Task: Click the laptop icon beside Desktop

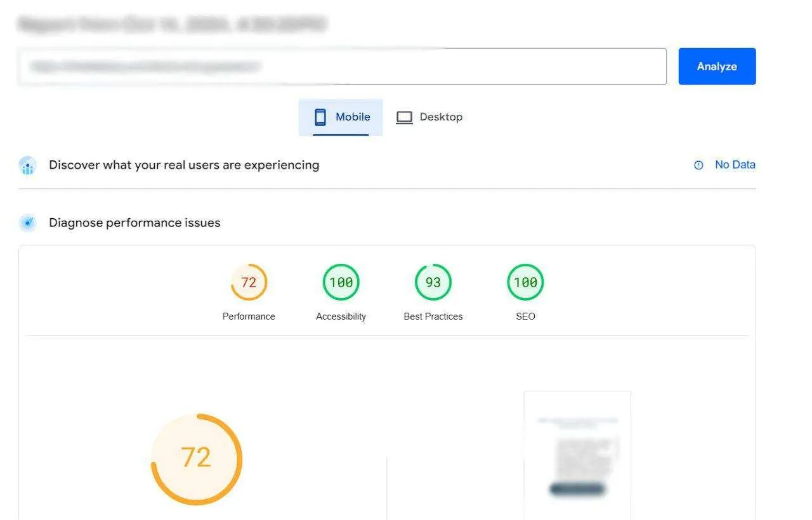Action: (404, 117)
